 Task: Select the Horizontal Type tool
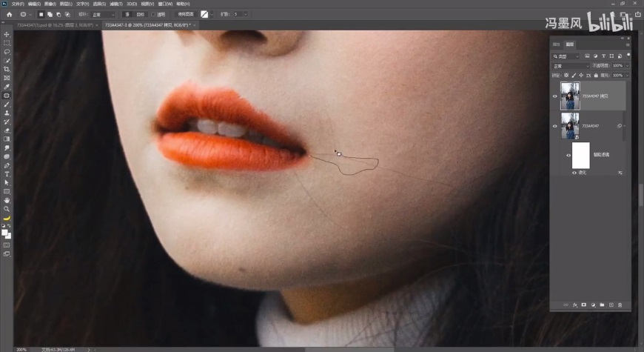pyautogui.click(x=7, y=174)
